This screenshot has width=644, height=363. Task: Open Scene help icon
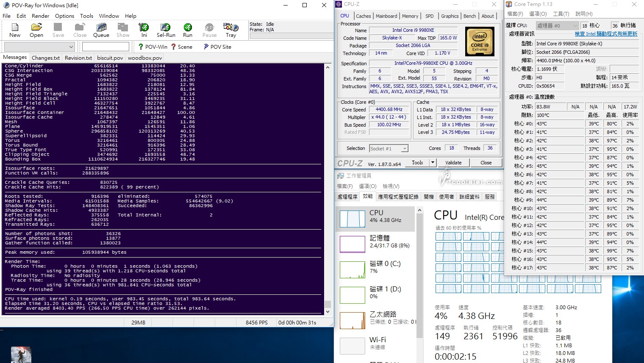tap(182, 47)
